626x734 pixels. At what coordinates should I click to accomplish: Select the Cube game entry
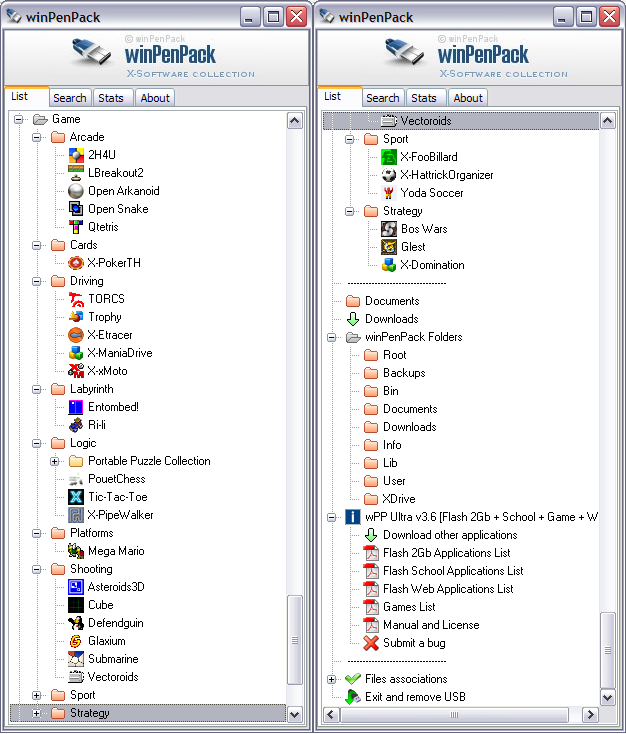tap(101, 605)
